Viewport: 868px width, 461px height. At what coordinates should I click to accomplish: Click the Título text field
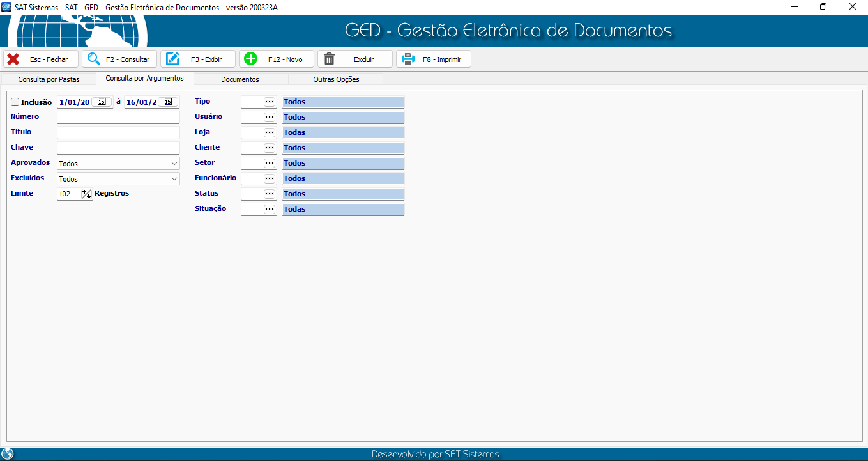click(118, 132)
